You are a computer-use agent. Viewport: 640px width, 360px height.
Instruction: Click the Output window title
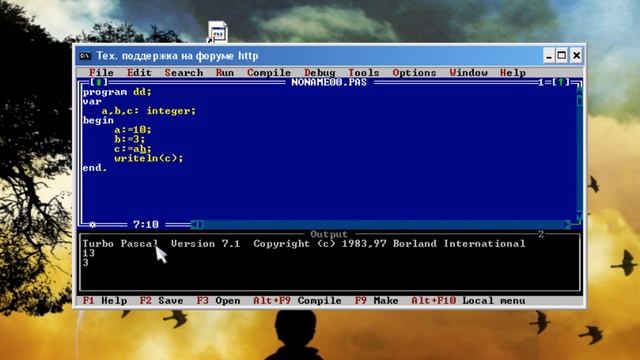pyautogui.click(x=329, y=234)
